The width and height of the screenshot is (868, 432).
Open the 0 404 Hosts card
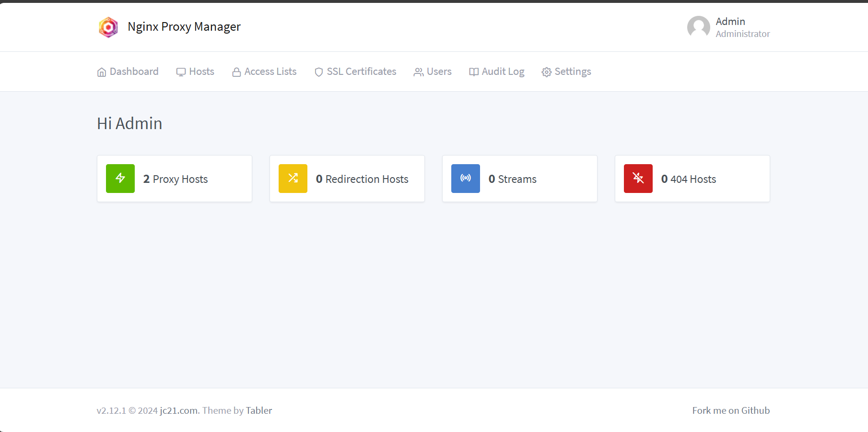692,179
